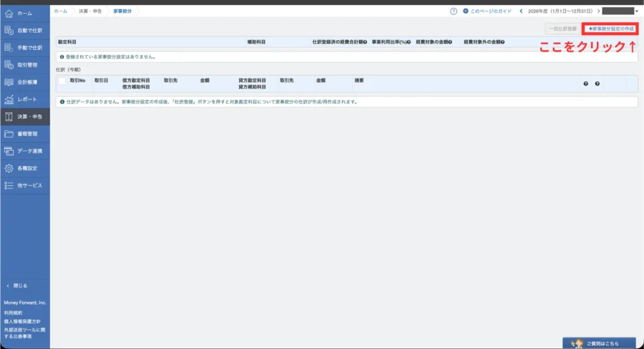The image size is (644, 349).
Task: Toggle the select-all checkbox in 仕訳 table
Action: pyautogui.click(x=62, y=81)
